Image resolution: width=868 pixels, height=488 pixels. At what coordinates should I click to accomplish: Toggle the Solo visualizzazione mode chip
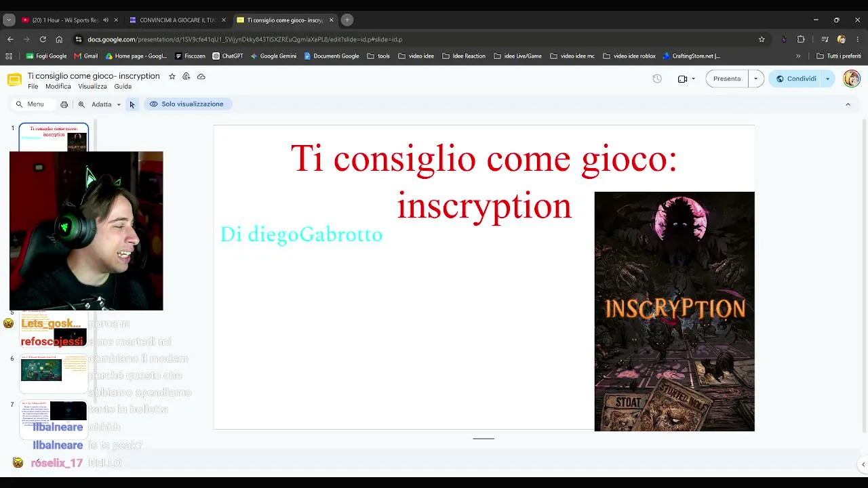(x=186, y=104)
